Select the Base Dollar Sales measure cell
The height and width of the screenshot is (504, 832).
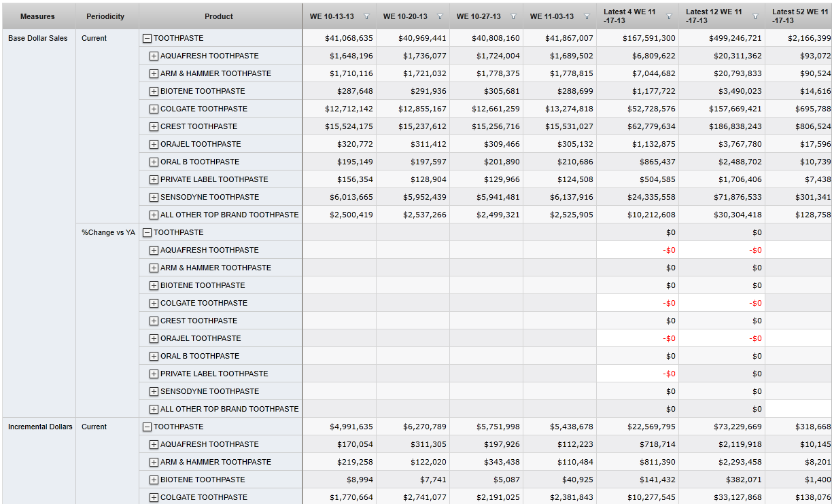(x=38, y=39)
